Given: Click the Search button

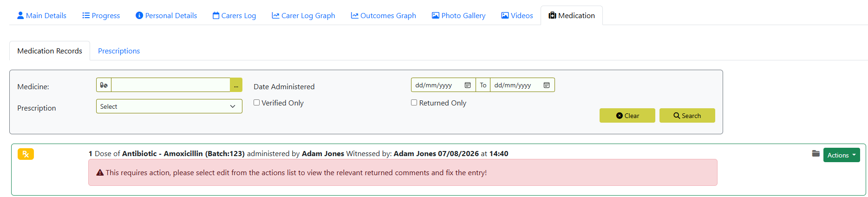Looking at the screenshot, I should click(x=687, y=116).
